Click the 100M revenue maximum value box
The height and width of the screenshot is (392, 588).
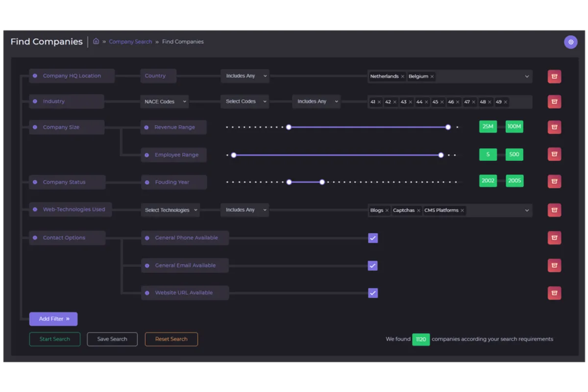tap(514, 126)
